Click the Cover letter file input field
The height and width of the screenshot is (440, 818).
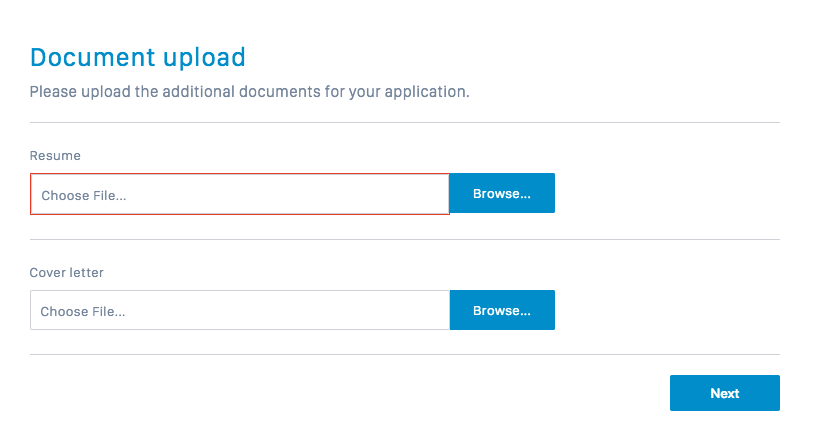click(x=240, y=310)
